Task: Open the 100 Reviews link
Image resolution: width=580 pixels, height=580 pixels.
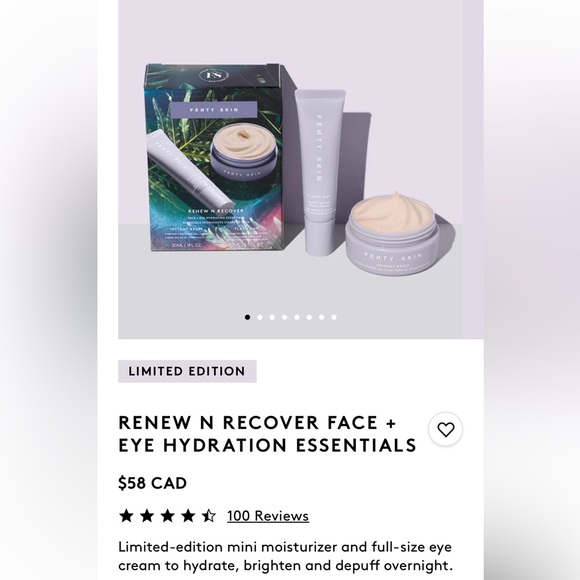Action: 268,516
